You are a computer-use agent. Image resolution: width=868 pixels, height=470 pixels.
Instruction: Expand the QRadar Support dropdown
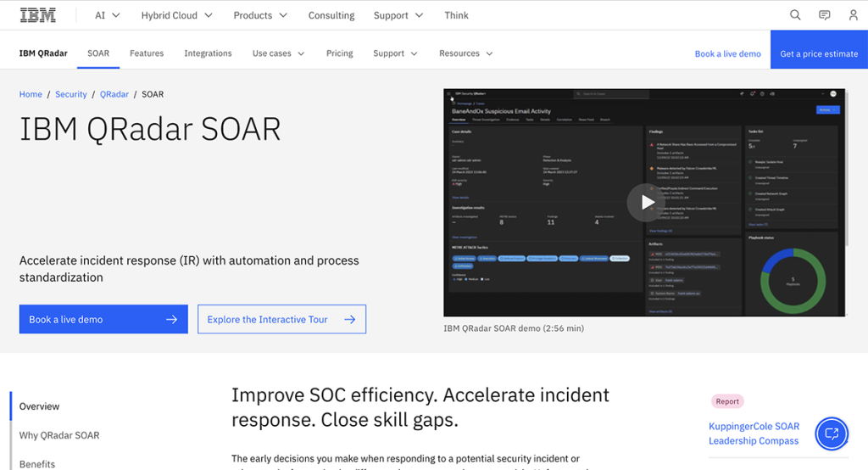(395, 53)
